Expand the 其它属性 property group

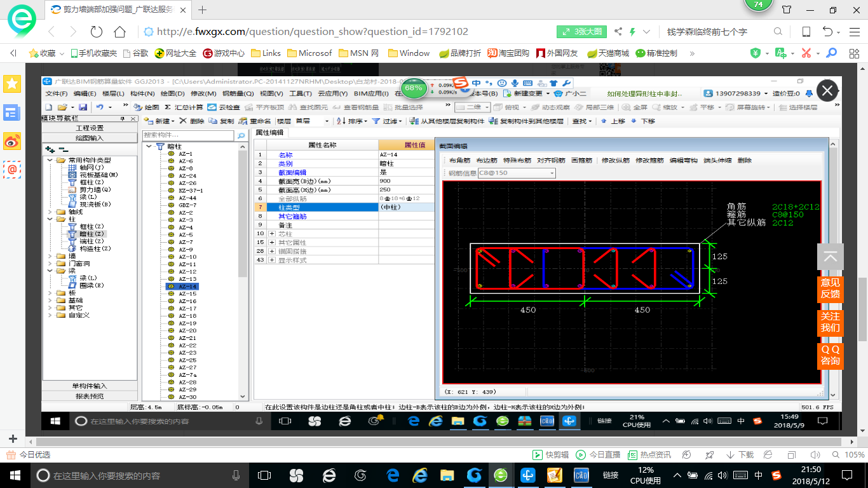[x=272, y=243]
